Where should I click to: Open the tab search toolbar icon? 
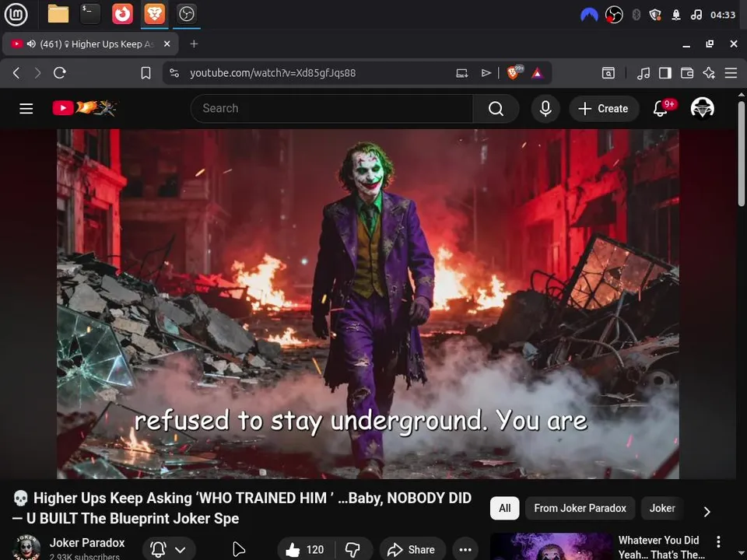pos(608,73)
